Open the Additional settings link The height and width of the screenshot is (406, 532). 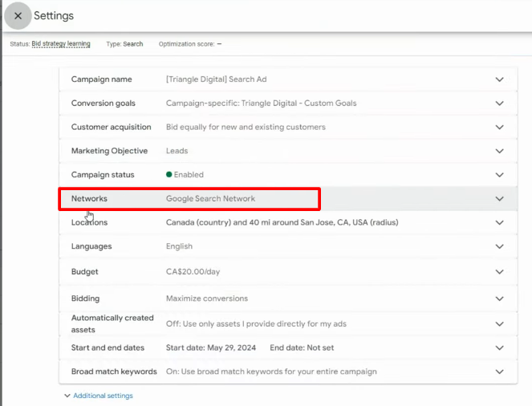click(103, 396)
